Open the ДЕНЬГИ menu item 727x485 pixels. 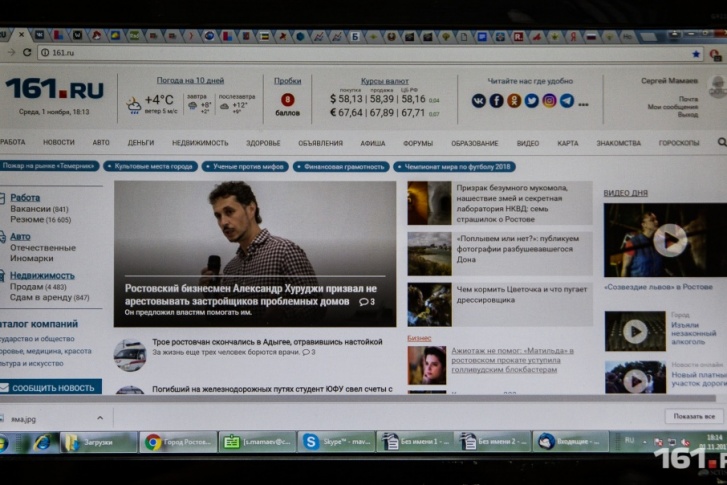pos(141,143)
